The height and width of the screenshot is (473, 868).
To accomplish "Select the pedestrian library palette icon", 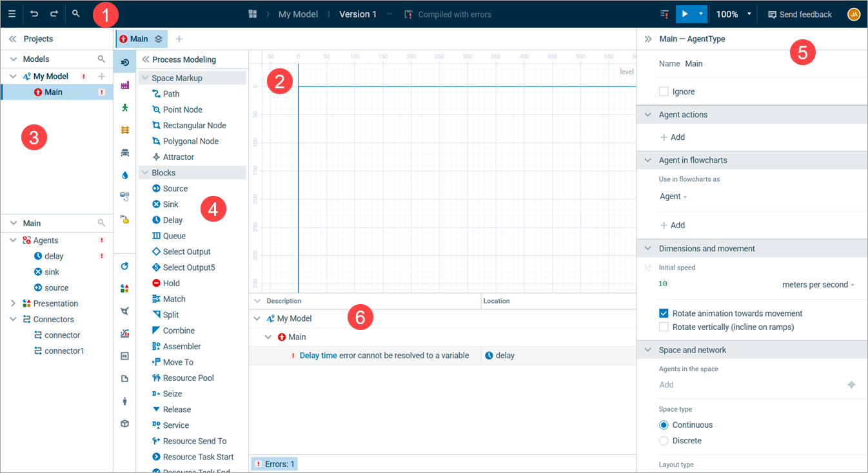I will click(124, 108).
